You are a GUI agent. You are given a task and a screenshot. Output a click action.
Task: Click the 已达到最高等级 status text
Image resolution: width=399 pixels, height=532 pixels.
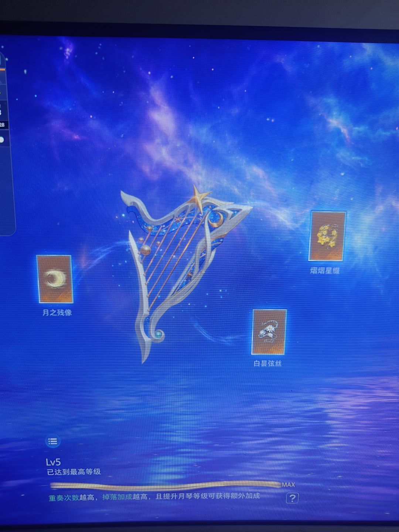[x=74, y=472]
